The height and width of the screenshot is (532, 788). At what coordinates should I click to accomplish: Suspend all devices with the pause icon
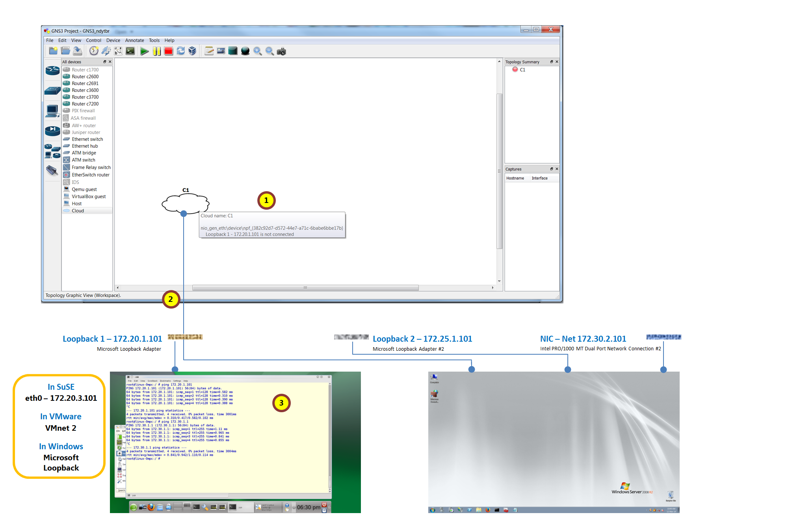[x=156, y=51]
